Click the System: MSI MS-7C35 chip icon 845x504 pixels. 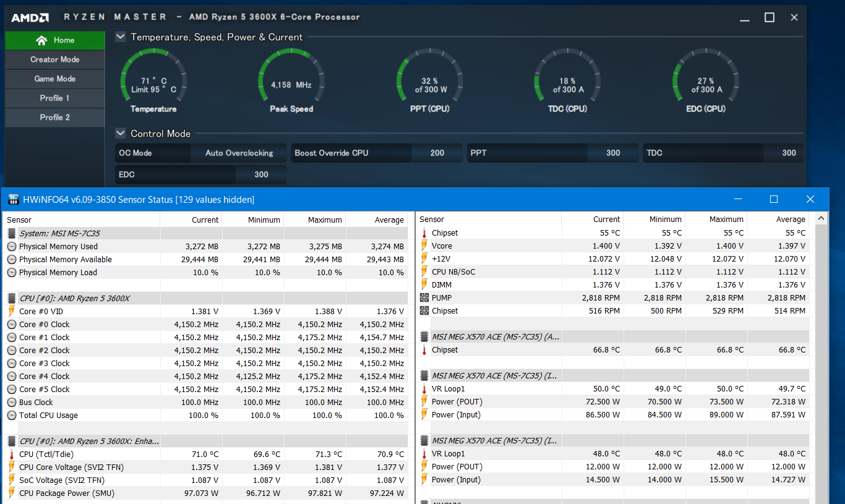click(x=11, y=233)
